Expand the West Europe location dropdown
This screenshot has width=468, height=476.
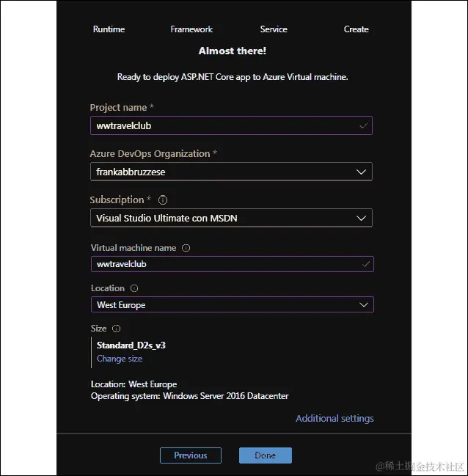click(x=233, y=304)
